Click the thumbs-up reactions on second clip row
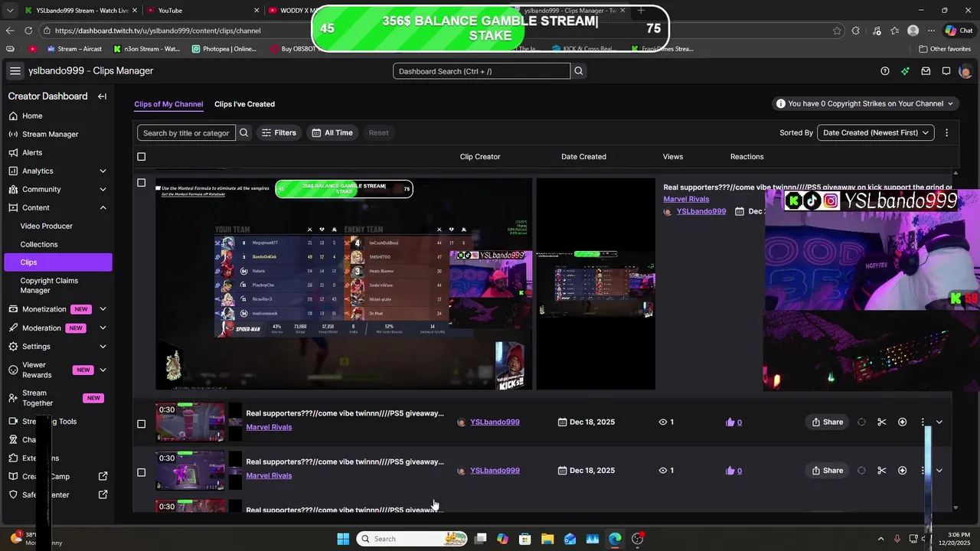The height and width of the screenshot is (551, 980). click(x=733, y=471)
